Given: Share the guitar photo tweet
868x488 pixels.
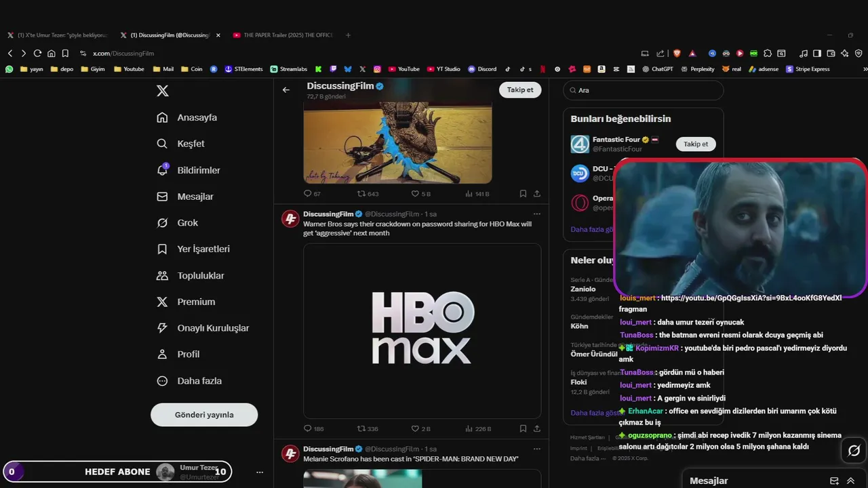Looking at the screenshot, I should point(537,194).
